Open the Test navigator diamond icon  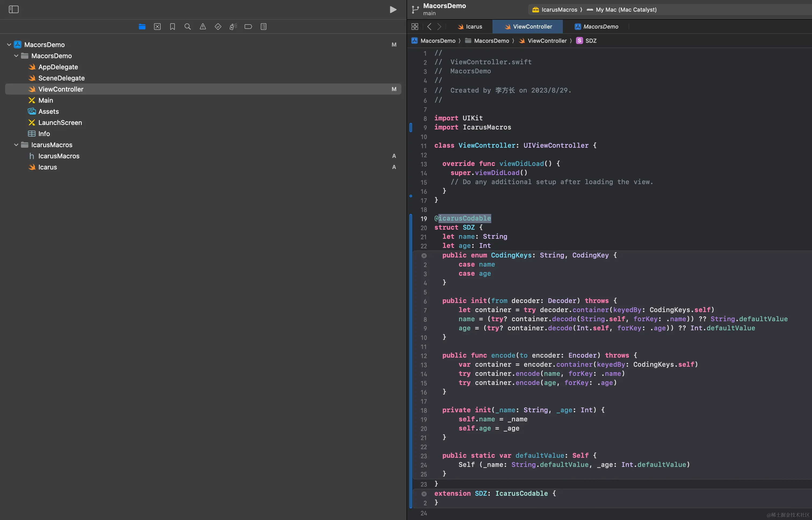coord(218,27)
